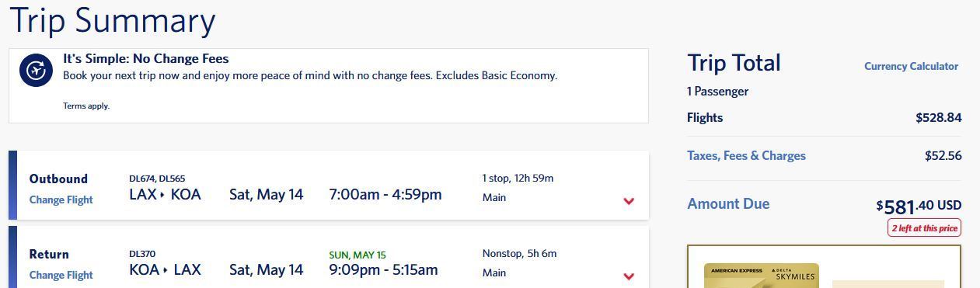Click the 2 left at this price badge
This screenshot has width=980, height=288.
(x=924, y=228)
